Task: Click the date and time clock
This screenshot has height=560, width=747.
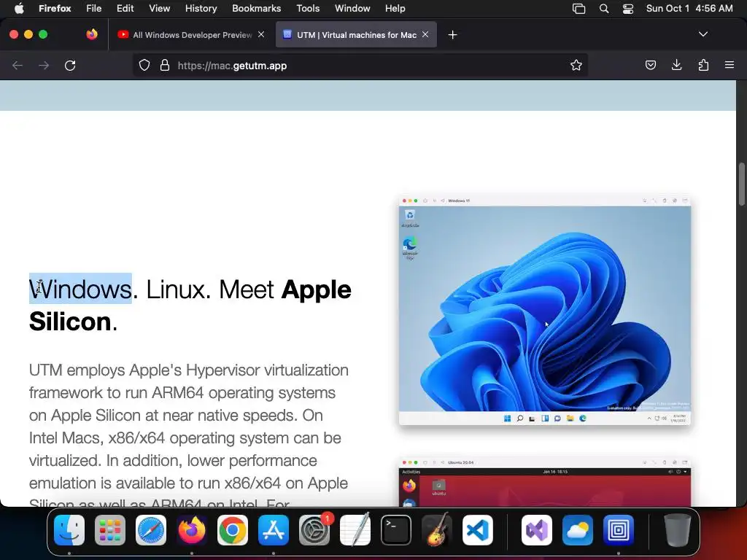Action: (689, 9)
